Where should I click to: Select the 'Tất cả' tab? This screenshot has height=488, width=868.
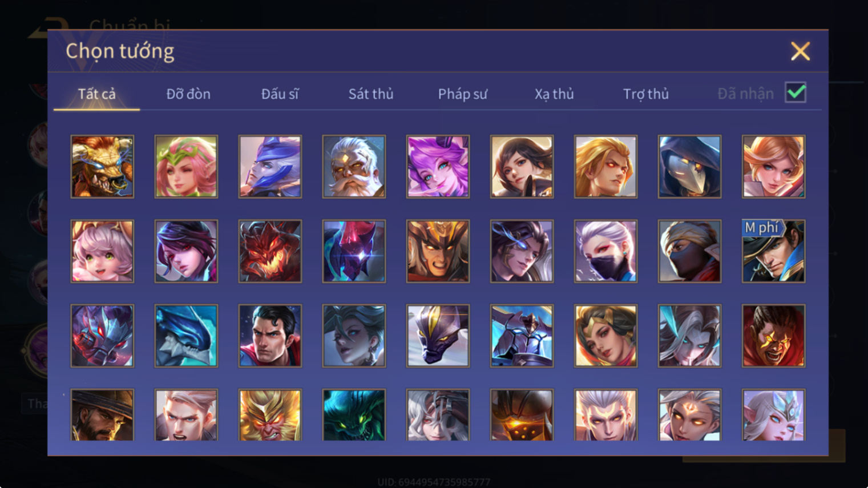coord(96,94)
